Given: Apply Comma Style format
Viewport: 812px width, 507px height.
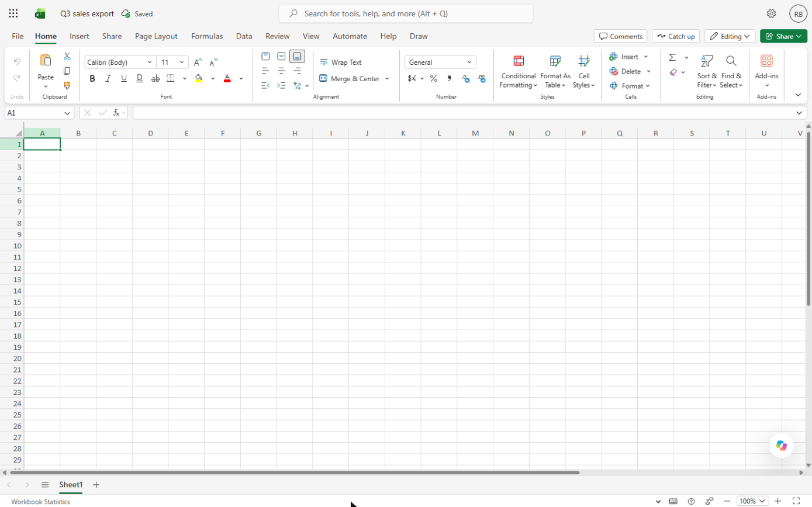Looking at the screenshot, I should click(450, 78).
